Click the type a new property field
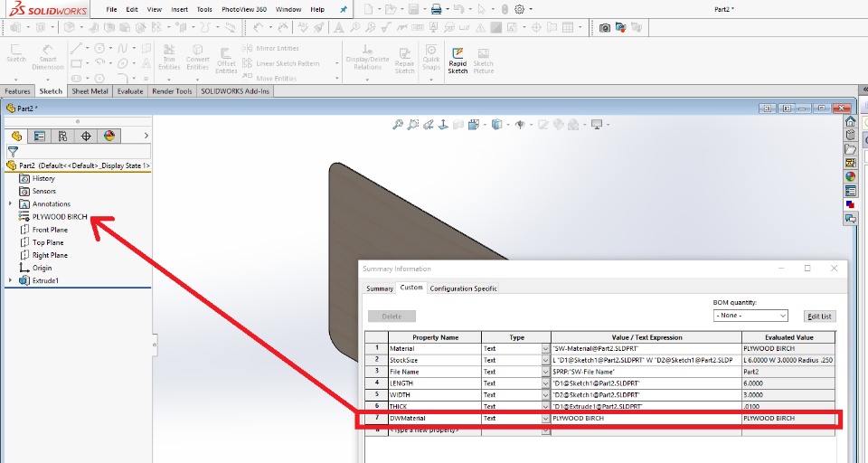 click(x=435, y=430)
